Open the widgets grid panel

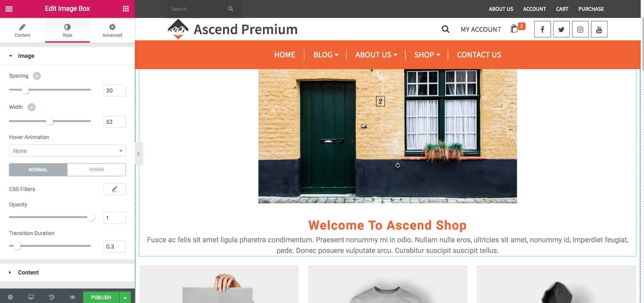click(126, 9)
